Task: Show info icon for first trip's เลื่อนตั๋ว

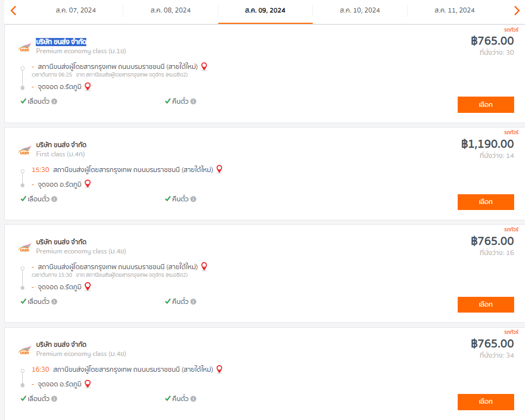Action: pos(54,101)
